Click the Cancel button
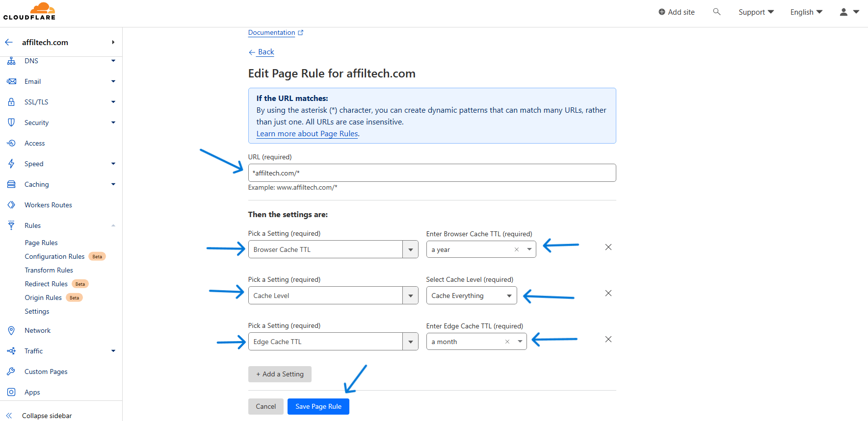868x421 pixels. 266,406
